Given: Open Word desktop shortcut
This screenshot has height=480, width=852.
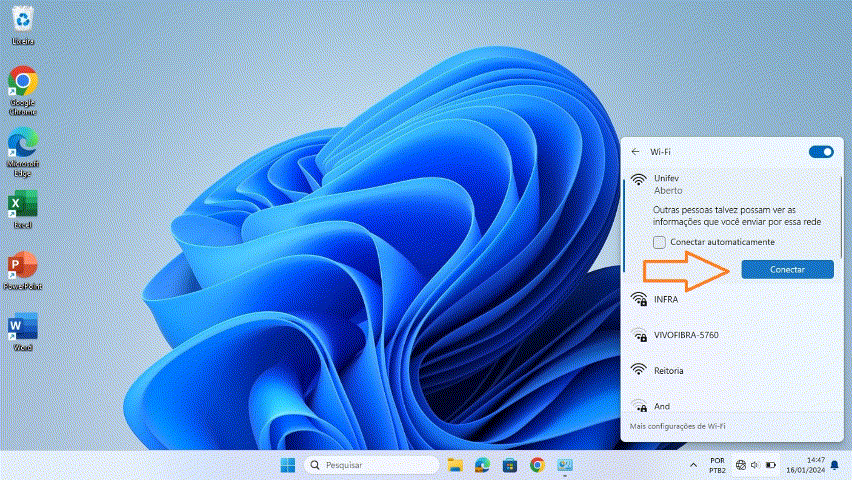Looking at the screenshot, I should coord(22,332).
